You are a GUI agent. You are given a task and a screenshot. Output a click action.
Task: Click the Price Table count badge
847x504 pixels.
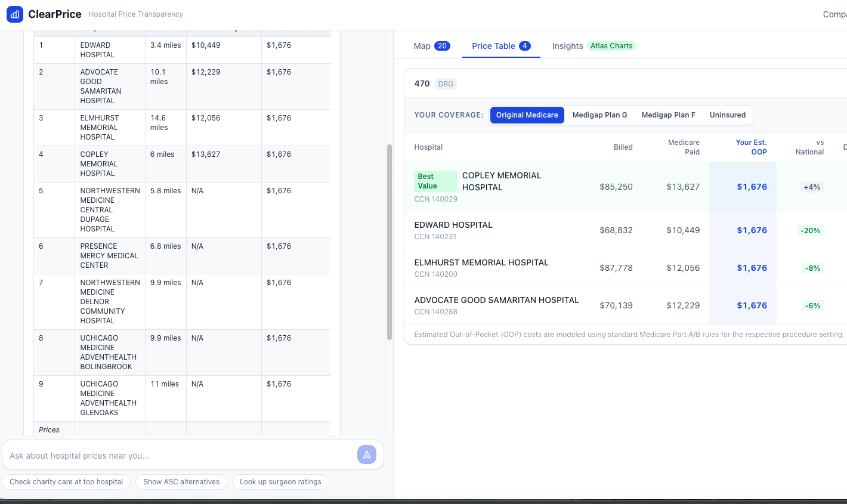tap(525, 46)
